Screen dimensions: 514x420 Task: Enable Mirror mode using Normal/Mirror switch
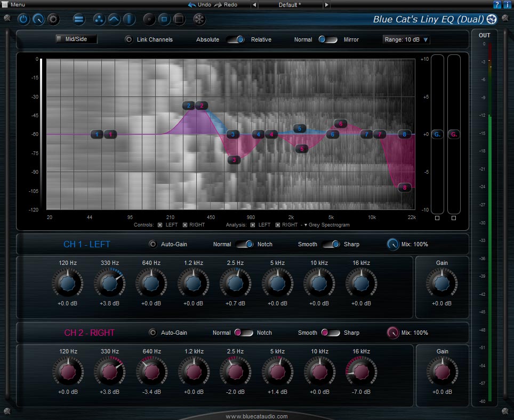pyautogui.click(x=328, y=39)
